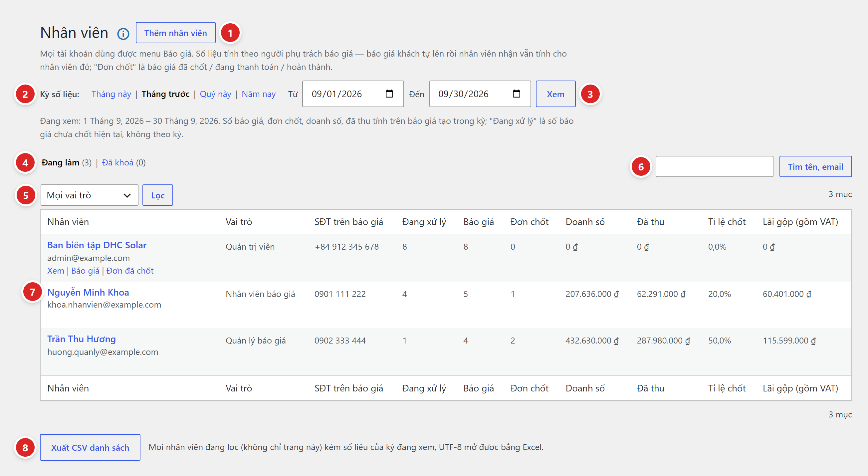Click phone number +84 912 345 678

(x=346, y=247)
